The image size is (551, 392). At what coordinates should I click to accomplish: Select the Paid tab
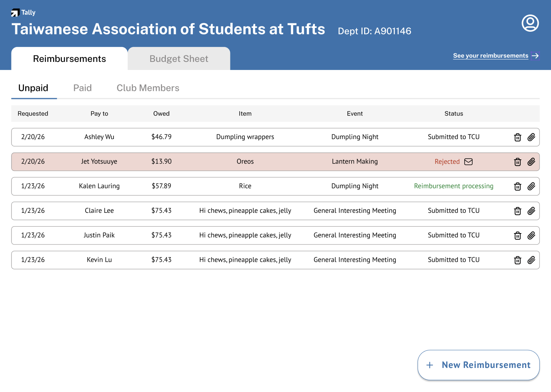[x=83, y=88]
